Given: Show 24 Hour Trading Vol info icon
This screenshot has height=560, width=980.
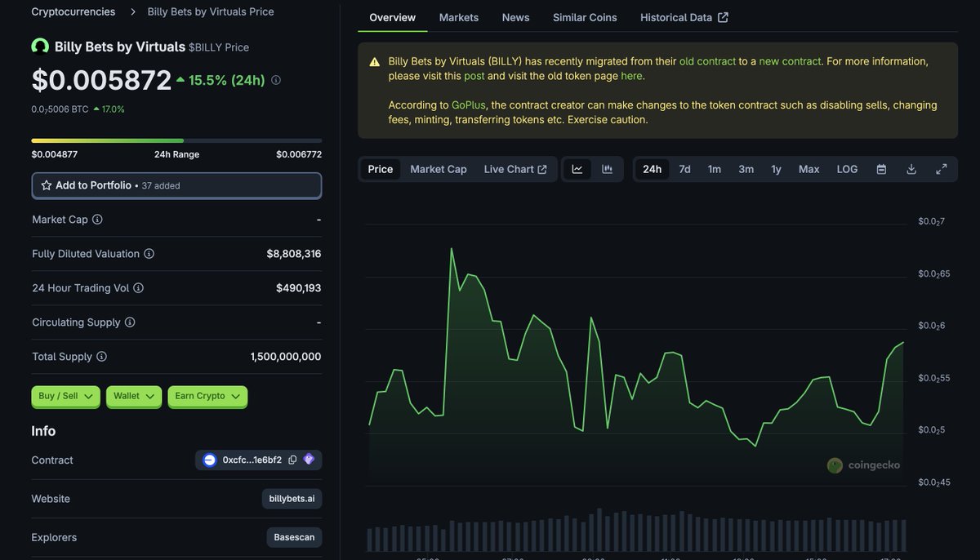Looking at the screenshot, I should tap(138, 288).
